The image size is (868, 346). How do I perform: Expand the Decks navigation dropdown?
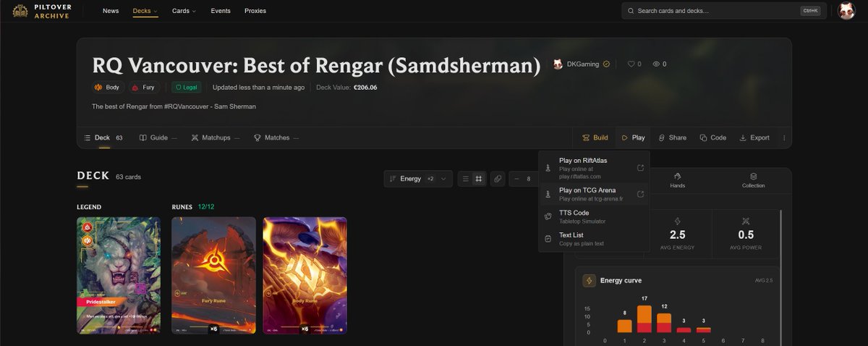pos(145,11)
